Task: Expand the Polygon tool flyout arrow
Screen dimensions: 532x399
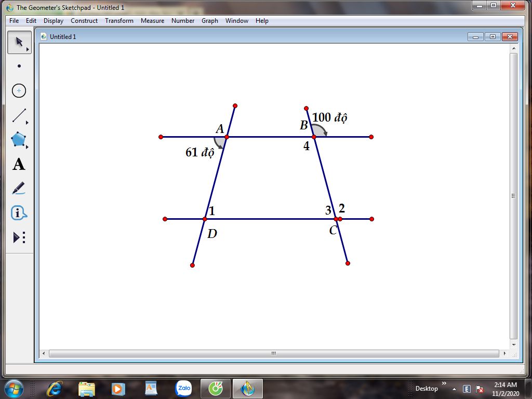Action: coord(27,147)
